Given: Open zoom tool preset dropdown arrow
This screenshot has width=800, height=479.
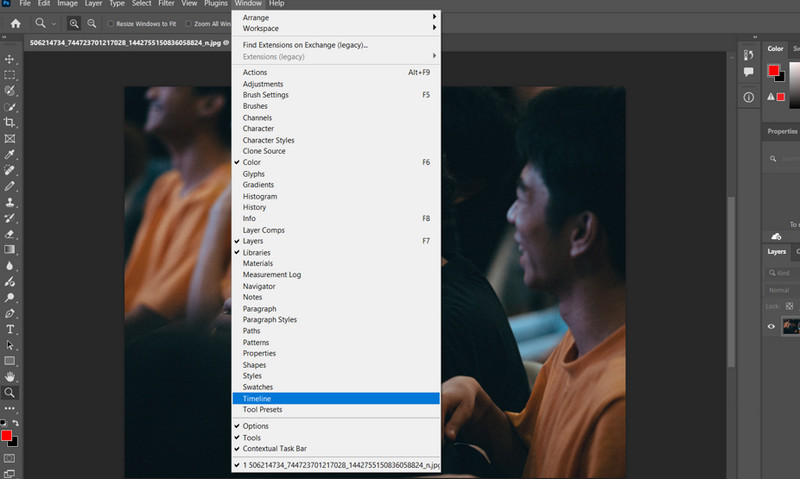Looking at the screenshot, I should click(54, 24).
